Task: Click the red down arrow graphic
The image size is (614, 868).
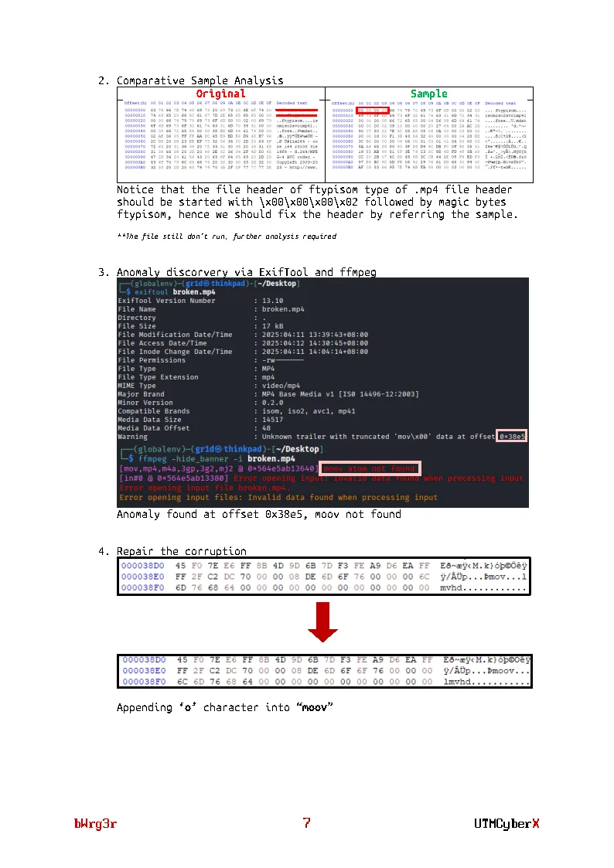Action: (x=322, y=621)
